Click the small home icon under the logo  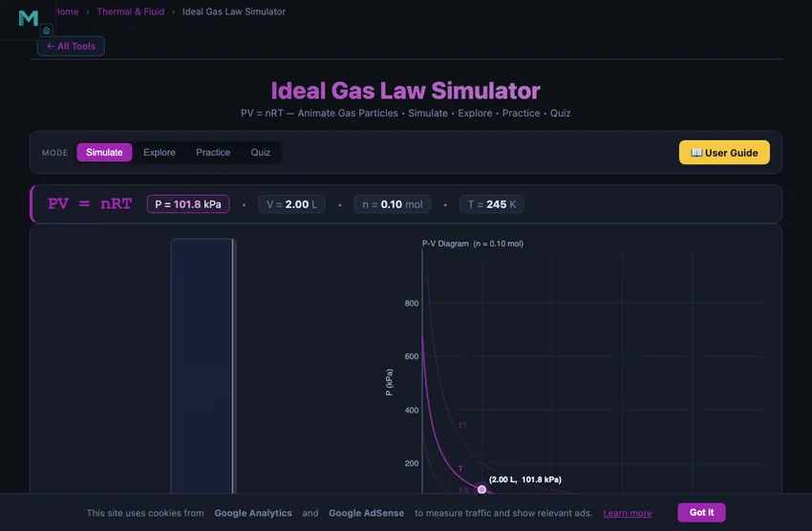click(x=46, y=31)
